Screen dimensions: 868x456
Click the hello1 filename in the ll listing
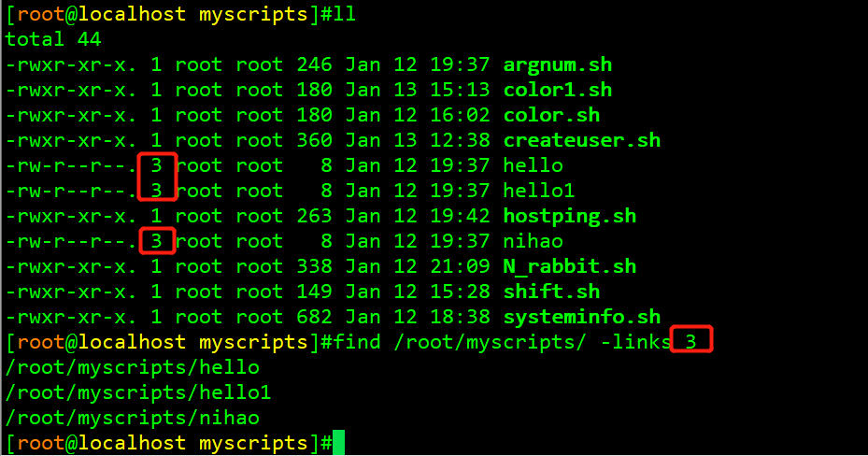(539, 191)
